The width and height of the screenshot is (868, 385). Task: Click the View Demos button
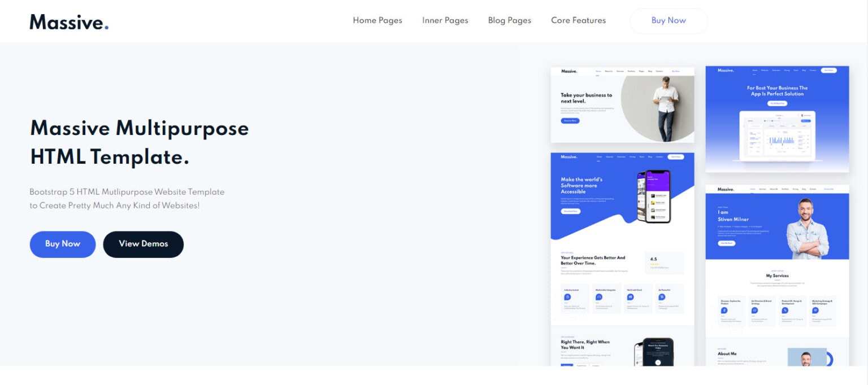click(143, 244)
